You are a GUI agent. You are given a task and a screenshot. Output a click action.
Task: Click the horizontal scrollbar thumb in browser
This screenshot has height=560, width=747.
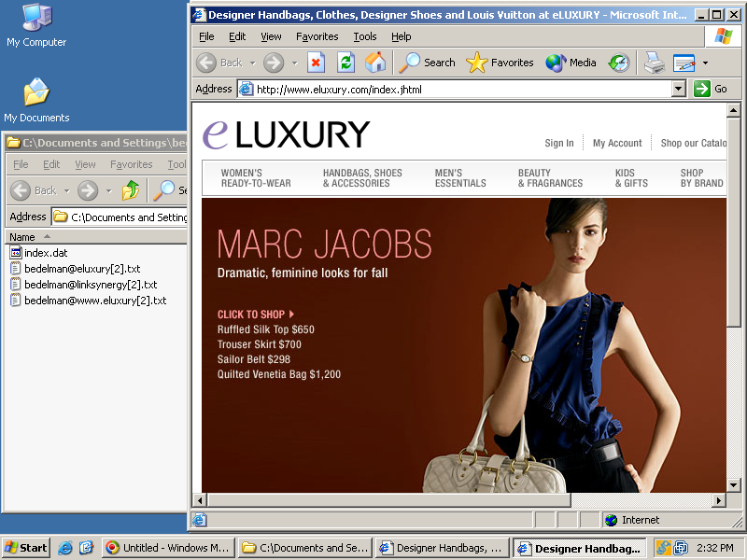pyautogui.click(x=388, y=500)
